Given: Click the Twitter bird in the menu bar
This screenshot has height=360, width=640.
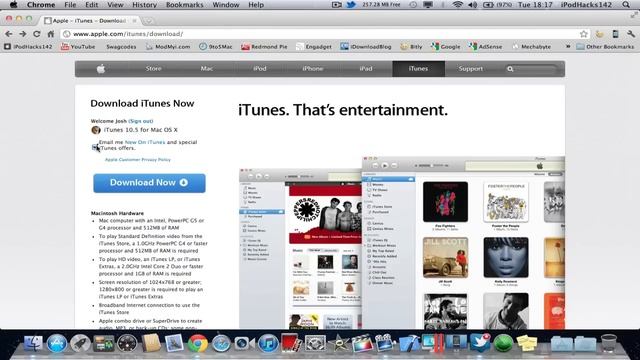Looking at the screenshot, I should 351,5.
